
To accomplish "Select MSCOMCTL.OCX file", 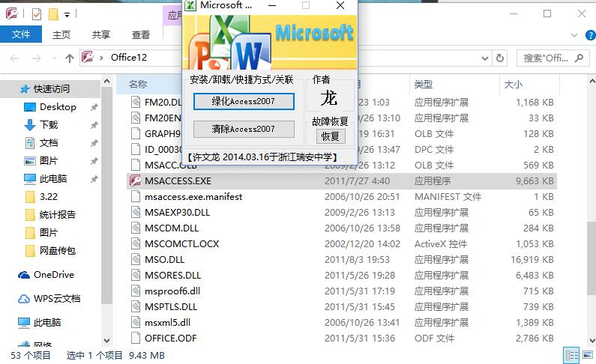I will (x=181, y=243).
